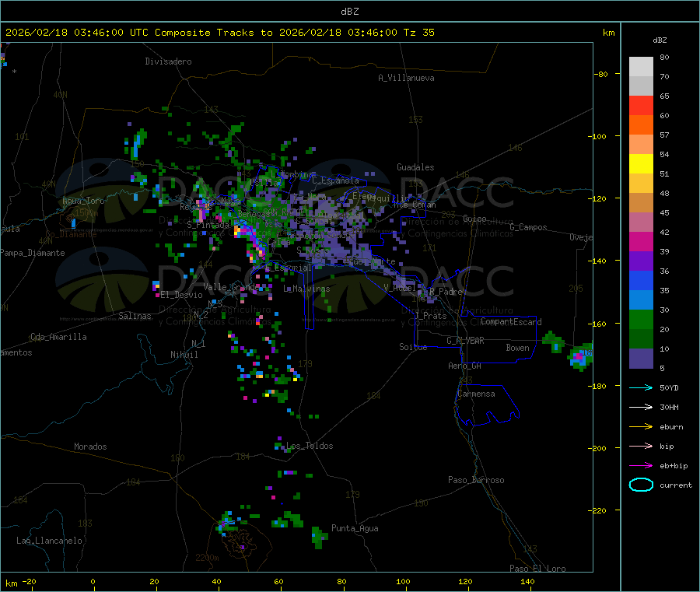Click the 'Carmensa' map label
The image size is (700, 592).
point(476,394)
